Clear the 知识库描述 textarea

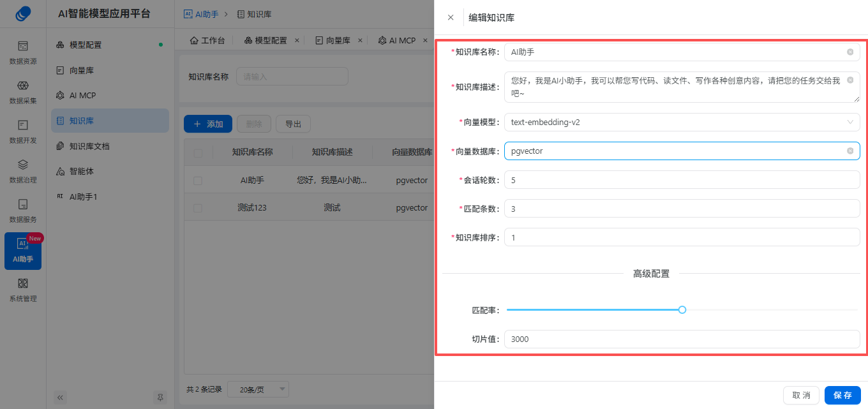[850, 80]
